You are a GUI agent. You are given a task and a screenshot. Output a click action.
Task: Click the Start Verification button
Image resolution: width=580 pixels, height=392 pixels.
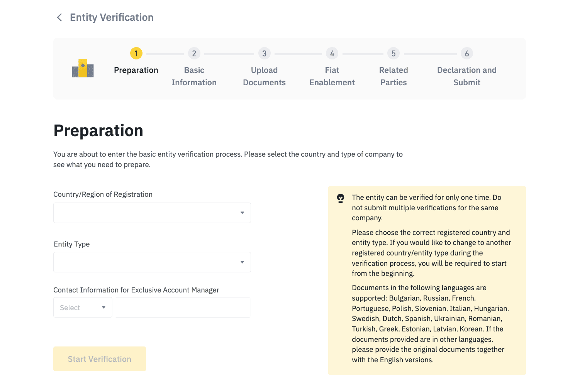pos(100,359)
